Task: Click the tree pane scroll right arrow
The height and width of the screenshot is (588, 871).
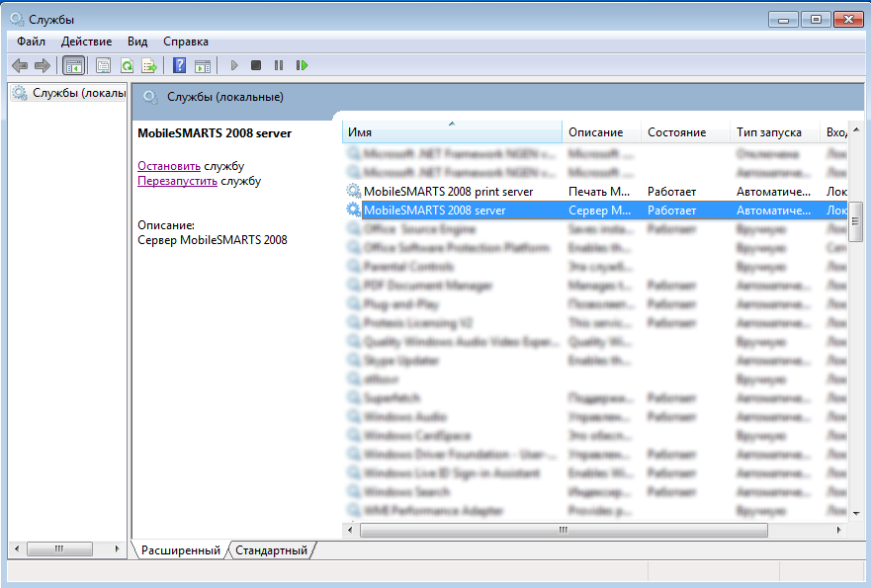Action: tap(117, 549)
